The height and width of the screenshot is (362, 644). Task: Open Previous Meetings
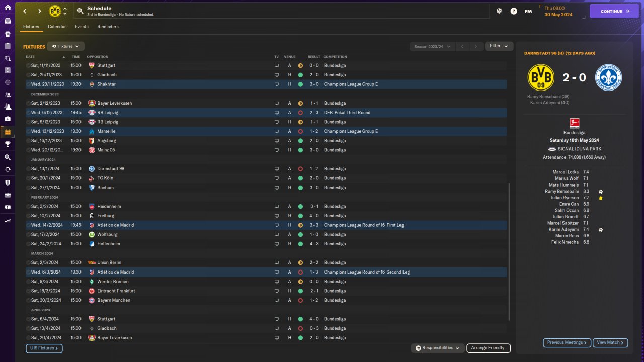point(567,343)
